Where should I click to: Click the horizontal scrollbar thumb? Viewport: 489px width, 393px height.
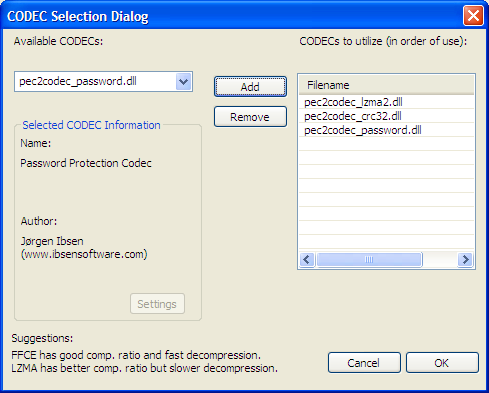[x=369, y=259]
